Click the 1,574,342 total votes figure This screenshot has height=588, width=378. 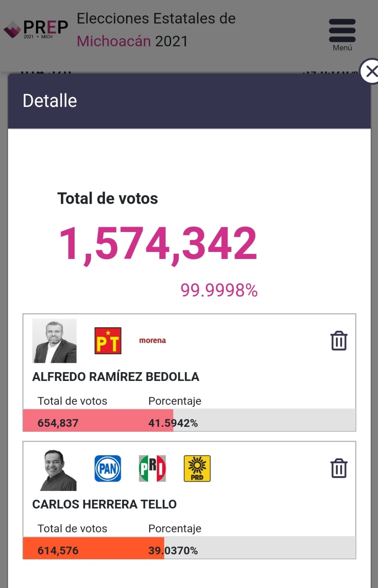click(x=158, y=243)
